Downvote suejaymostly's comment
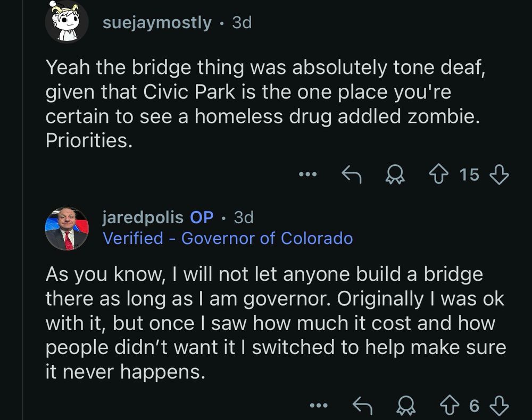The image size is (532, 420). point(498,174)
